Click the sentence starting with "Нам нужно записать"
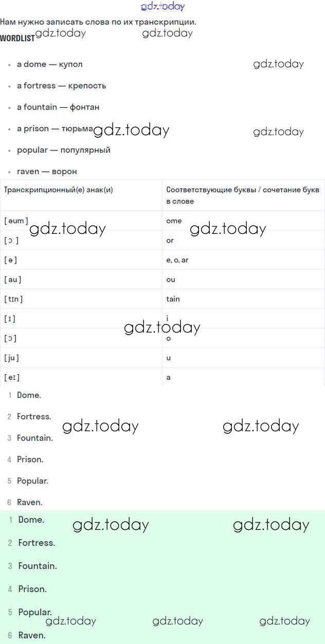Viewport: 325px width, 644px height. click(x=98, y=22)
